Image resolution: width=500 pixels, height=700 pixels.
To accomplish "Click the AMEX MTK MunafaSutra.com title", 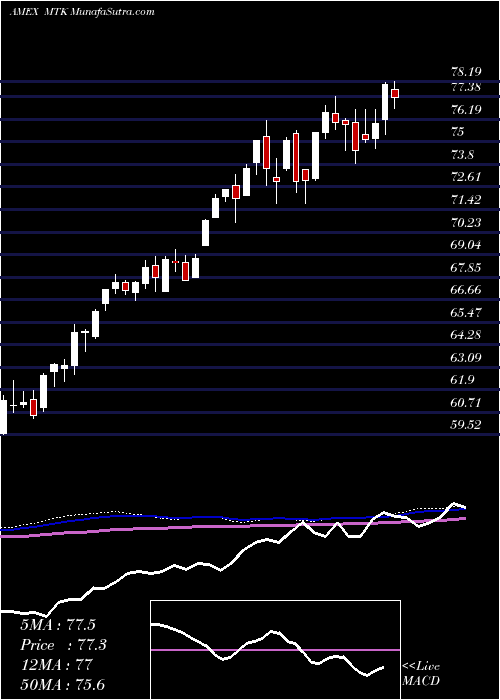I will pos(82,12).
